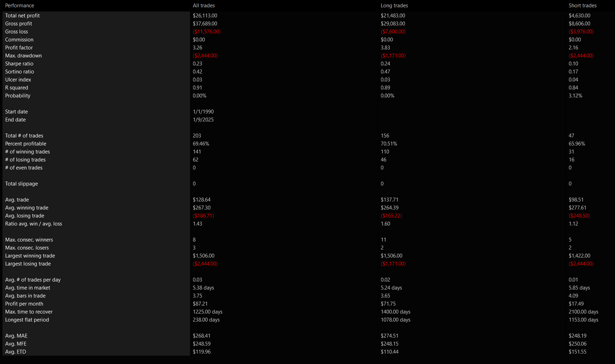Click the R squared row label
This screenshot has width=615, height=364.
(16, 88)
